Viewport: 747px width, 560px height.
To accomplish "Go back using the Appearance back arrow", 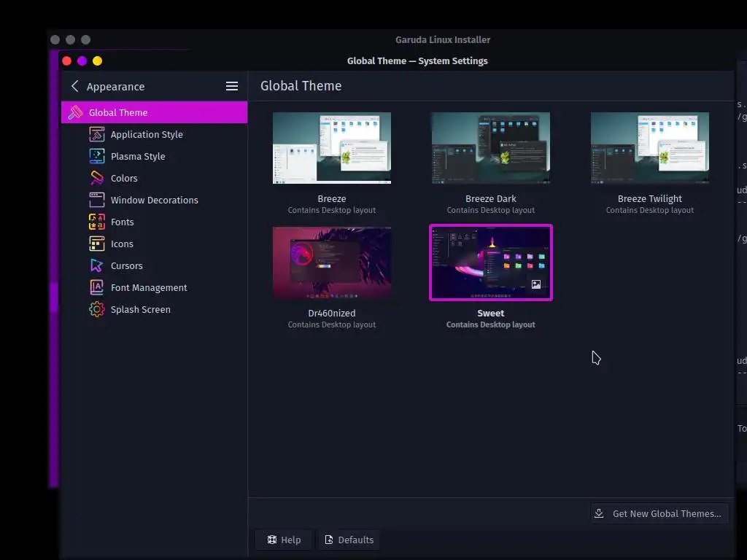I will pyautogui.click(x=75, y=86).
